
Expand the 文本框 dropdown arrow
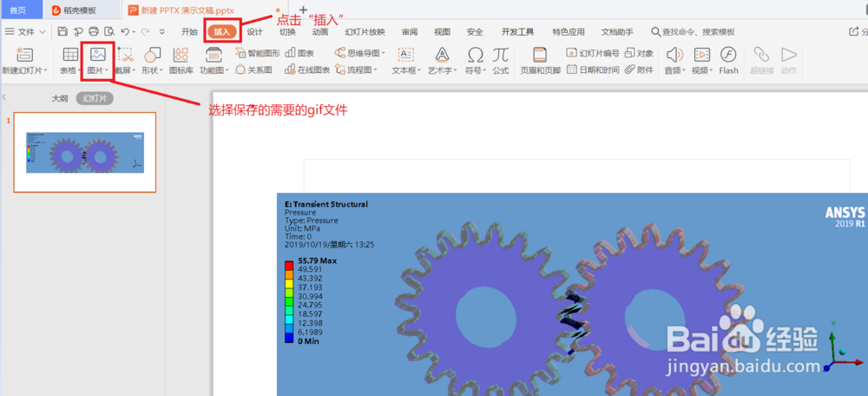click(419, 71)
